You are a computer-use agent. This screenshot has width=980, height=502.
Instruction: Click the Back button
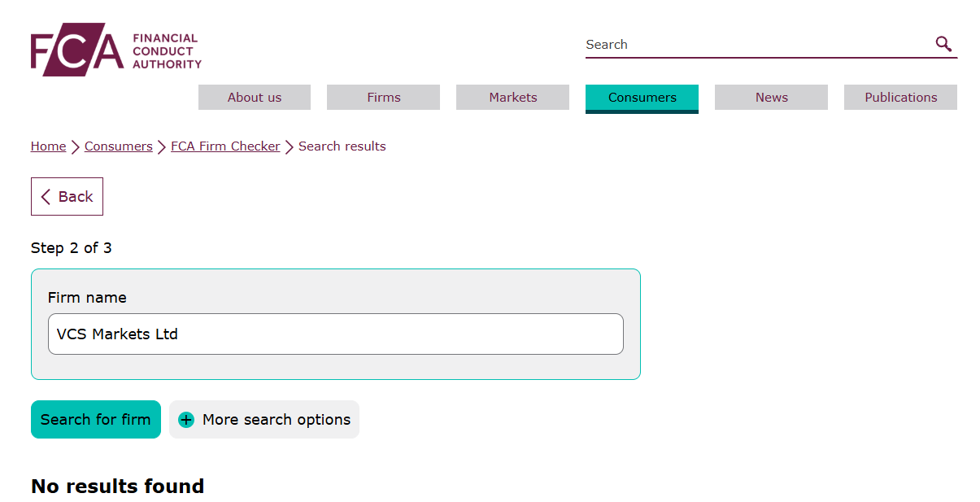pyautogui.click(x=68, y=197)
